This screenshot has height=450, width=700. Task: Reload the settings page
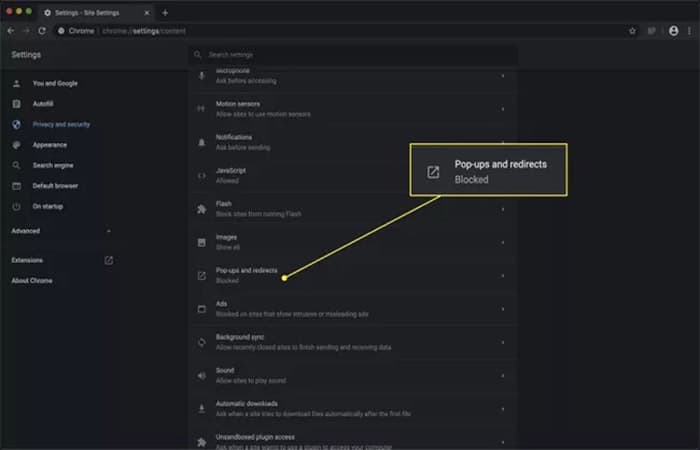tap(42, 31)
